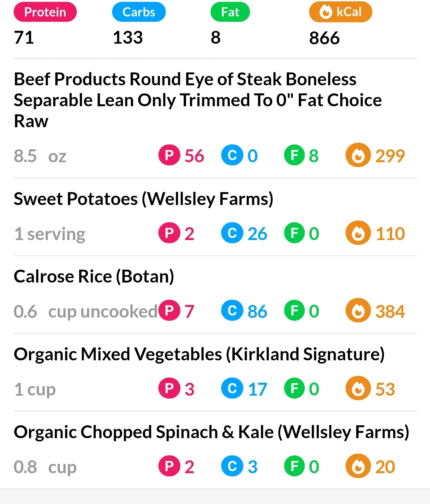The width and height of the screenshot is (430, 504).
Task: Click the orange kCal badge
Action: click(341, 12)
